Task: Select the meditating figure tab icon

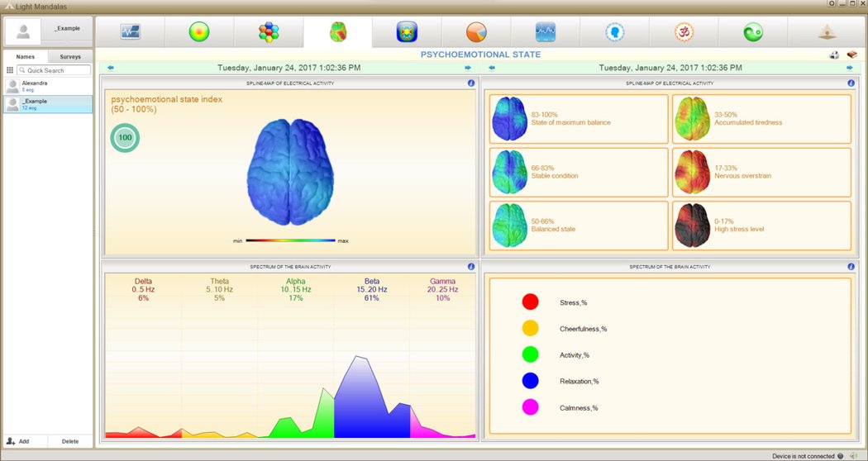Action: coord(826,32)
